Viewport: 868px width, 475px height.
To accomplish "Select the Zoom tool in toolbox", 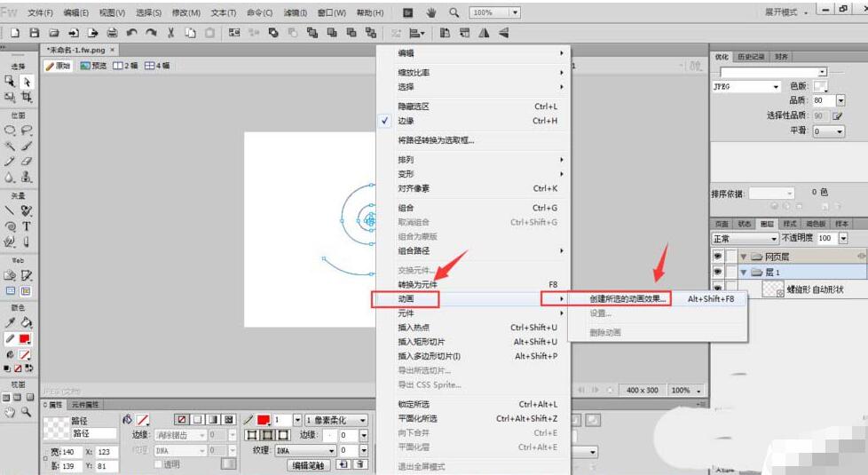I will [x=26, y=412].
